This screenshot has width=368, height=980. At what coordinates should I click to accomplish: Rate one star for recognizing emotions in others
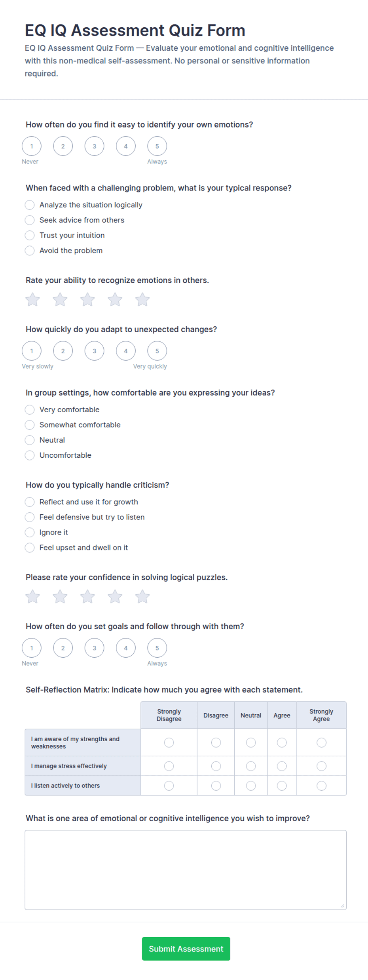(32, 300)
